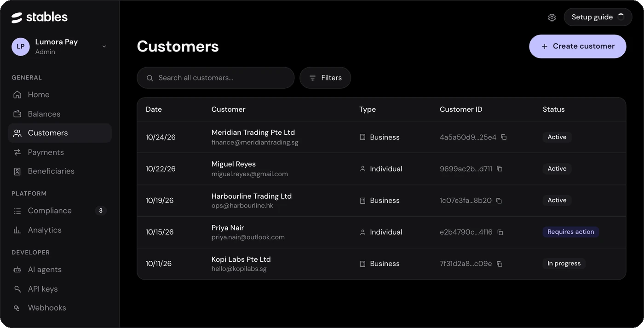
Task: Open Compliance section
Action: point(60,211)
